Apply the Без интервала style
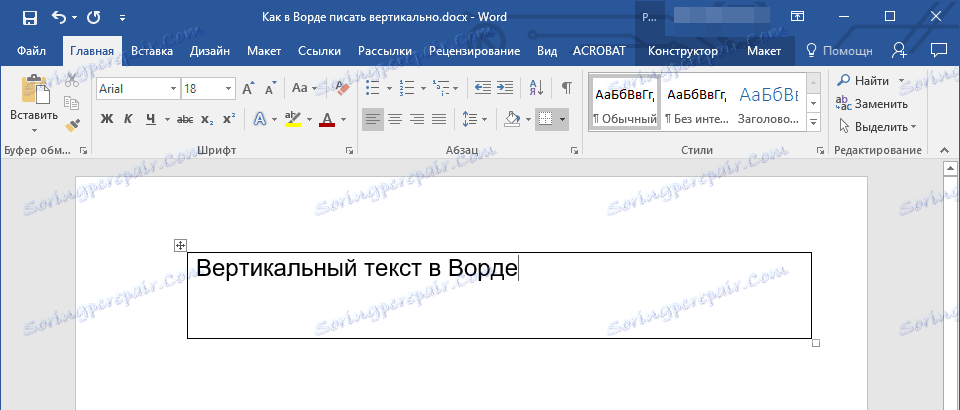Viewport: 960px width, 410px height. [x=696, y=102]
